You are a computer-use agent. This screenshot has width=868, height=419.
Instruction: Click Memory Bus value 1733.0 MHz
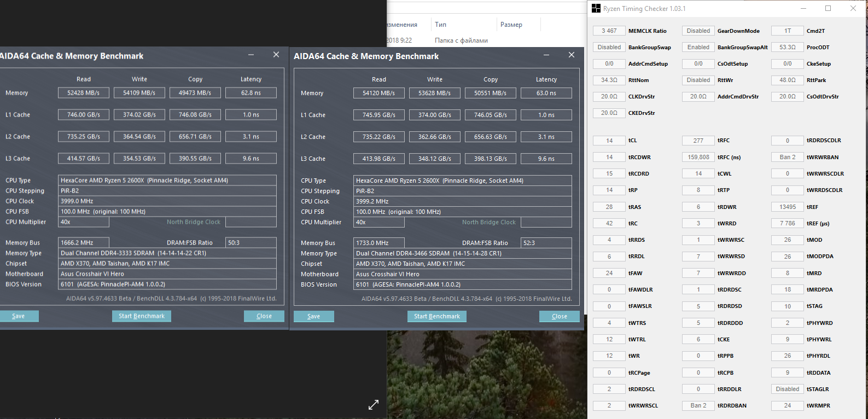tap(379, 243)
